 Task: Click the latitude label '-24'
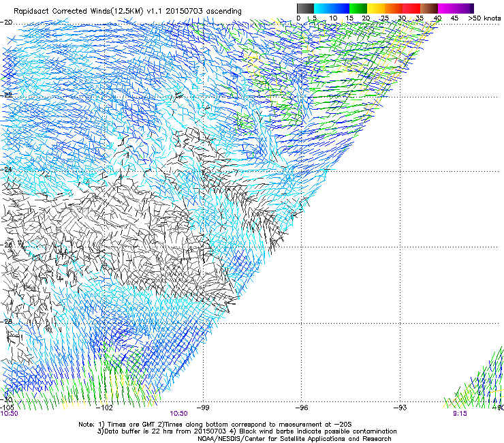click(7, 169)
